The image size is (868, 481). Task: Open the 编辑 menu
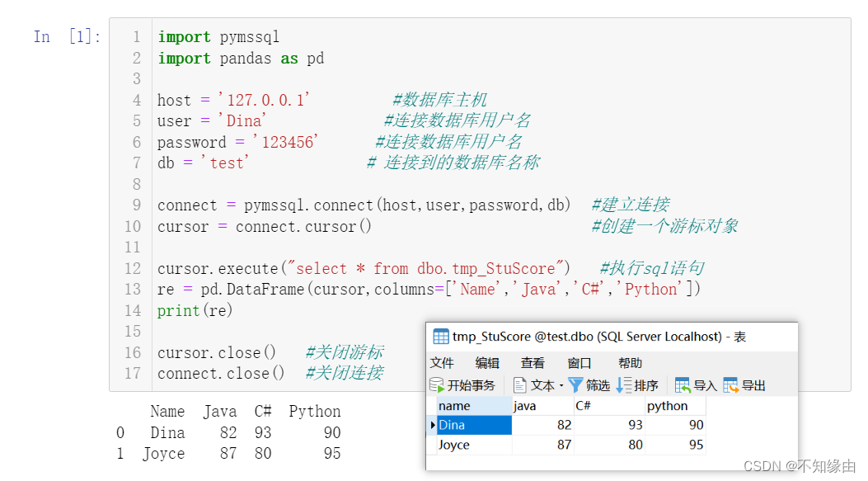[x=487, y=363]
